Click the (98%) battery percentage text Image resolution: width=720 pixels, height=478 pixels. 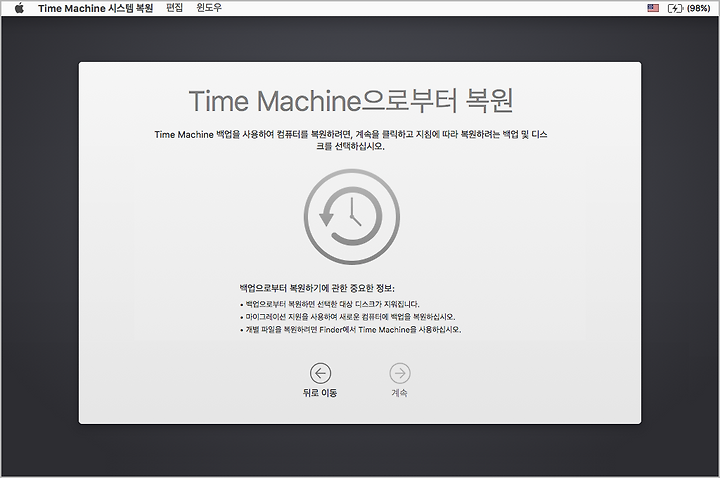pyautogui.click(x=698, y=8)
